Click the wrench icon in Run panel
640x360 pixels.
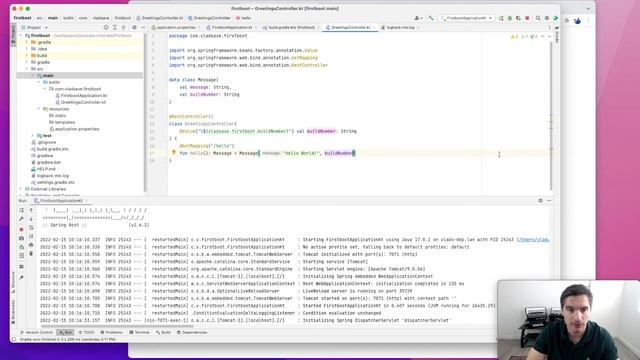tap(22, 219)
